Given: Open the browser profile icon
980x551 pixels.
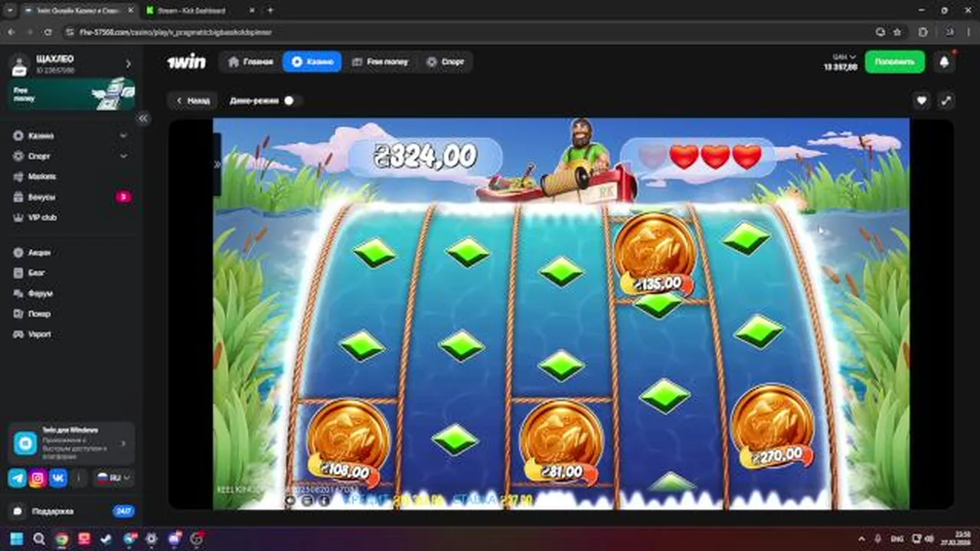Looking at the screenshot, I should (949, 32).
